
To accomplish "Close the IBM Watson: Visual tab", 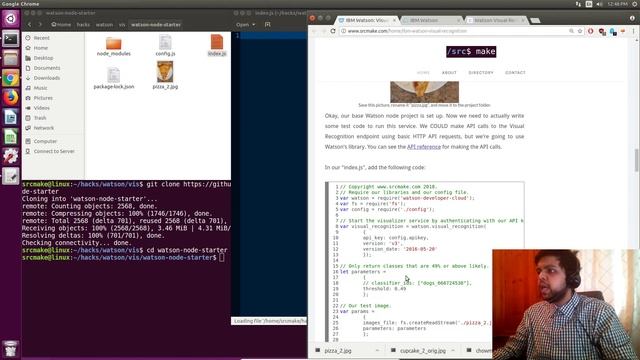I will 394,20.
